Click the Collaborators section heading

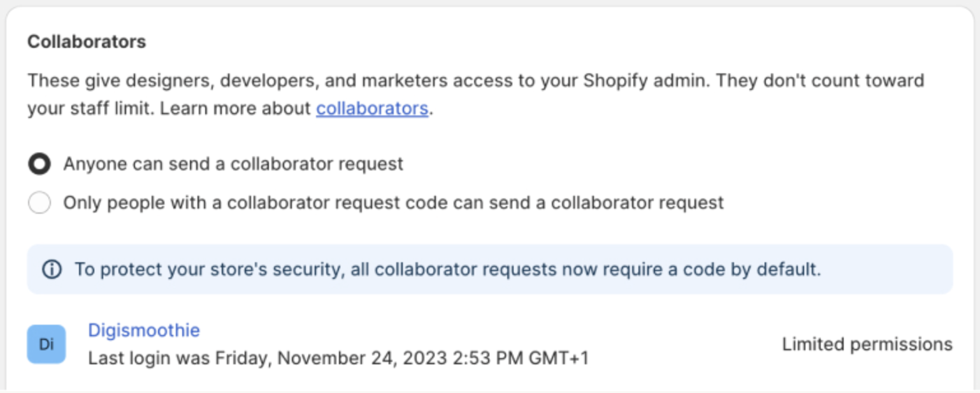(87, 42)
